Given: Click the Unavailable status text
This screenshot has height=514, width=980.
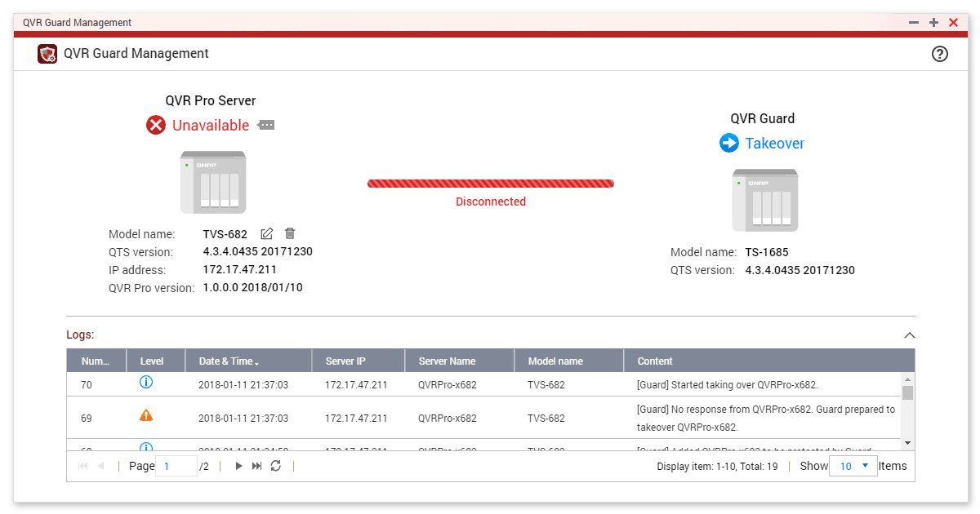Looking at the screenshot, I should click(x=211, y=125).
